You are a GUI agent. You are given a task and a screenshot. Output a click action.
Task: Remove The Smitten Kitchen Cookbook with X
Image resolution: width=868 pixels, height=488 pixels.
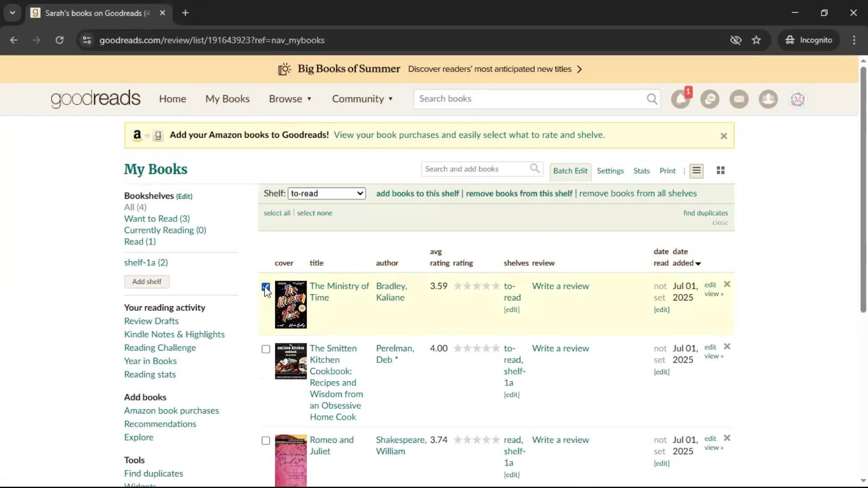pos(727,347)
